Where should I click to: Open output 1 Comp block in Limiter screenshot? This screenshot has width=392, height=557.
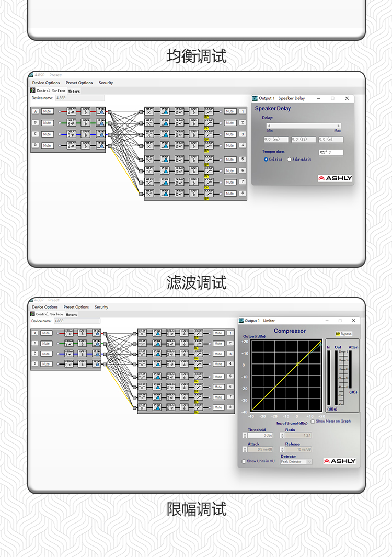[x=199, y=333]
